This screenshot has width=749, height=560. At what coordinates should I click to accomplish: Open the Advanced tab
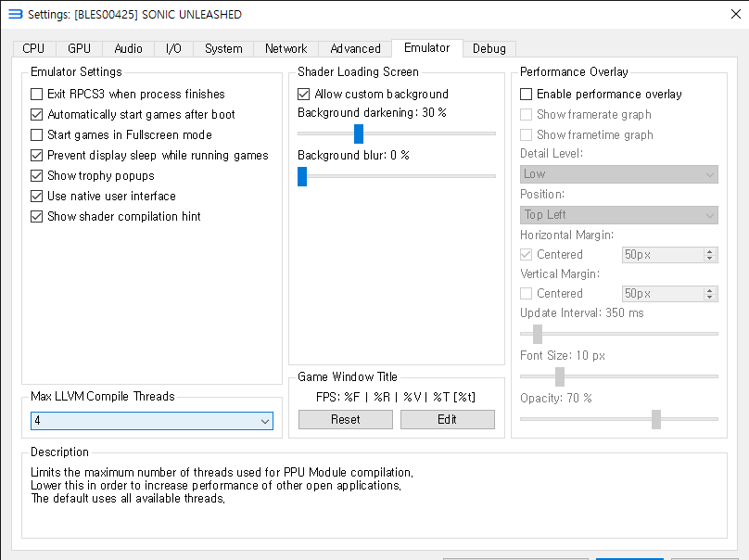pyautogui.click(x=355, y=49)
